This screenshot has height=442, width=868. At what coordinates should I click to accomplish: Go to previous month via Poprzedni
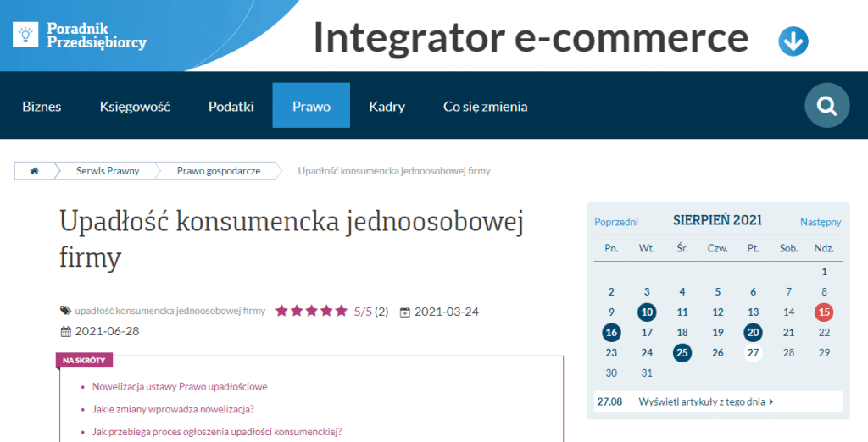point(616,222)
